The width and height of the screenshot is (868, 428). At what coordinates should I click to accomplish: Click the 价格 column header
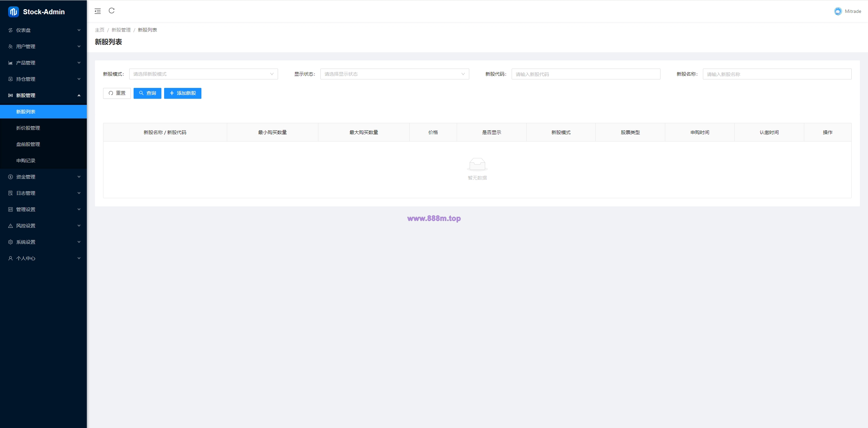pyautogui.click(x=433, y=132)
